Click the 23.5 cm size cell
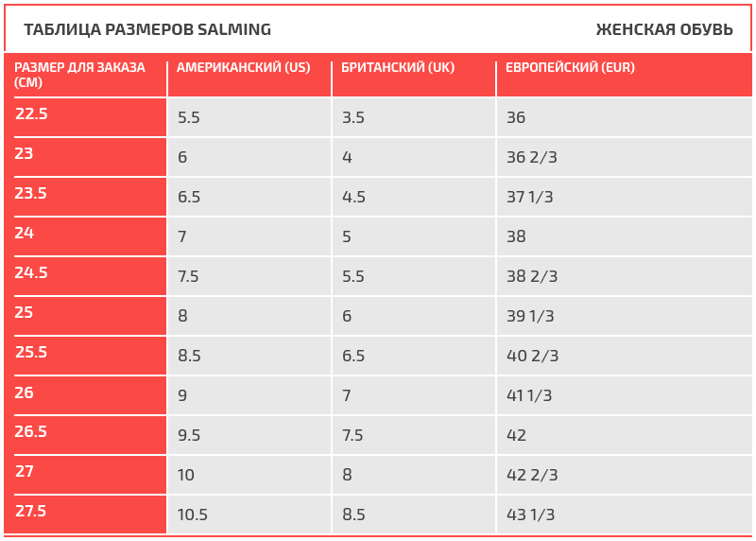 [31, 194]
